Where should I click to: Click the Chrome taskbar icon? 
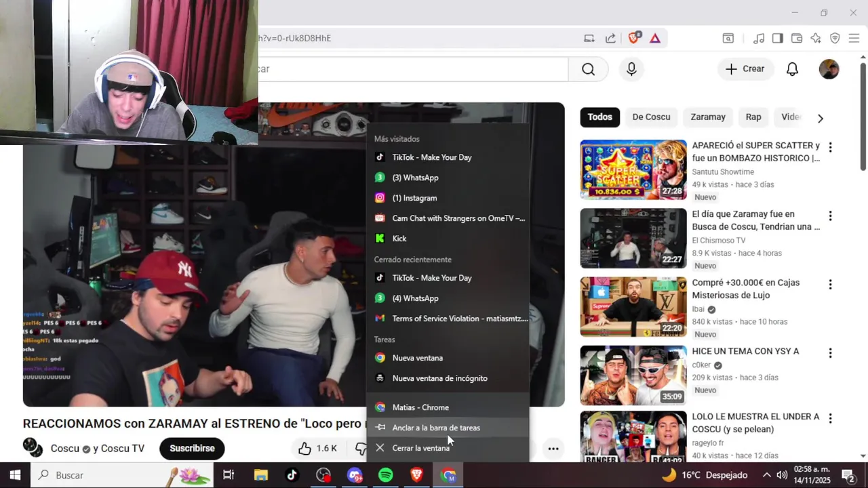(448, 475)
